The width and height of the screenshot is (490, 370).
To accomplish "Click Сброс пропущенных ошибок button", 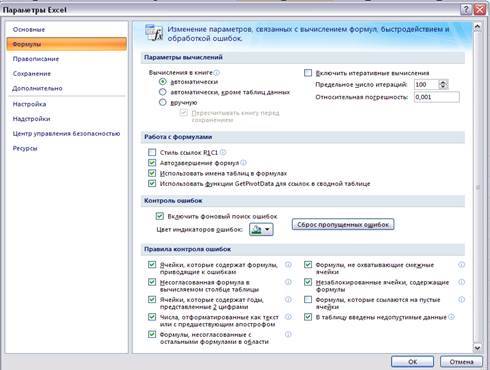I will point(343,224).
